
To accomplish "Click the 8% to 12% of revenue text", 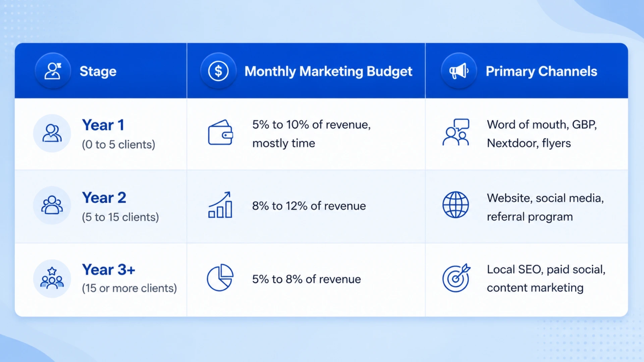I will tap(309, 206).
